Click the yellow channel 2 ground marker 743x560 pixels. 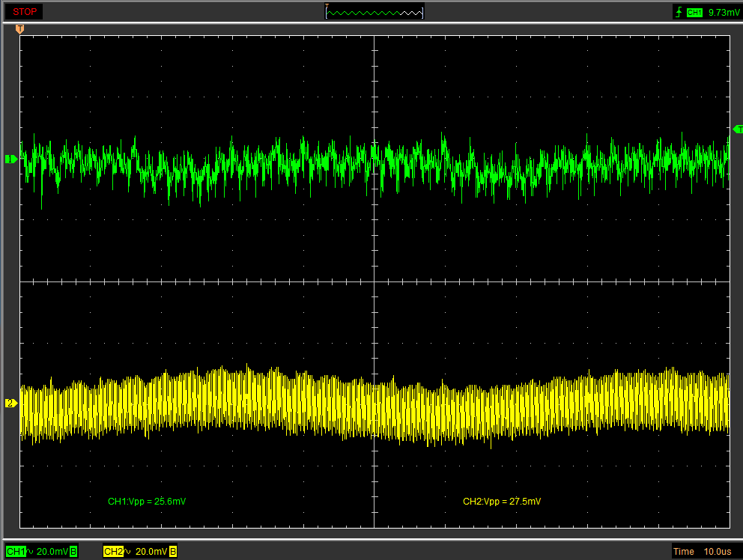coord(11,404)
